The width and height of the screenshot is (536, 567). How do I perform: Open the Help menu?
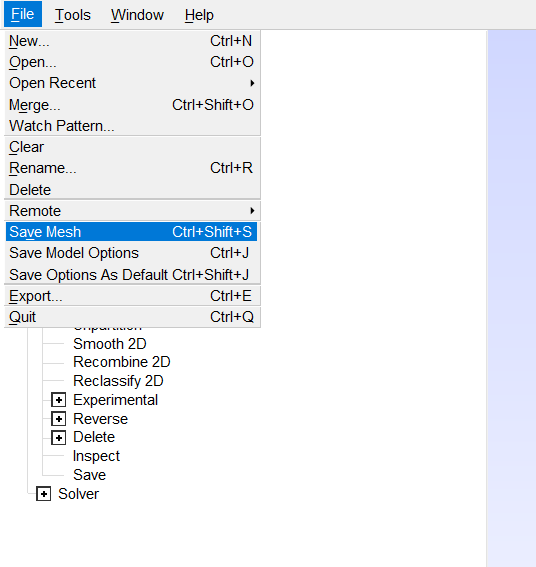coord(199,15)
